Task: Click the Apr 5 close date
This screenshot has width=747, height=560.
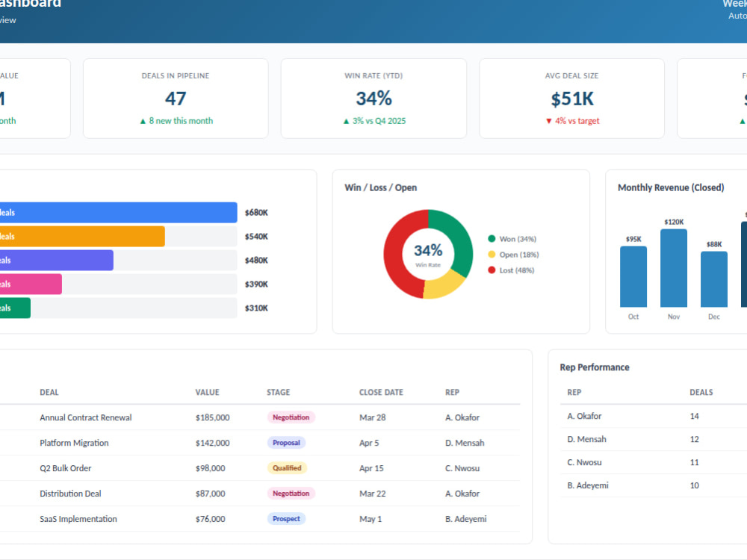Action: tap(369, 443)
